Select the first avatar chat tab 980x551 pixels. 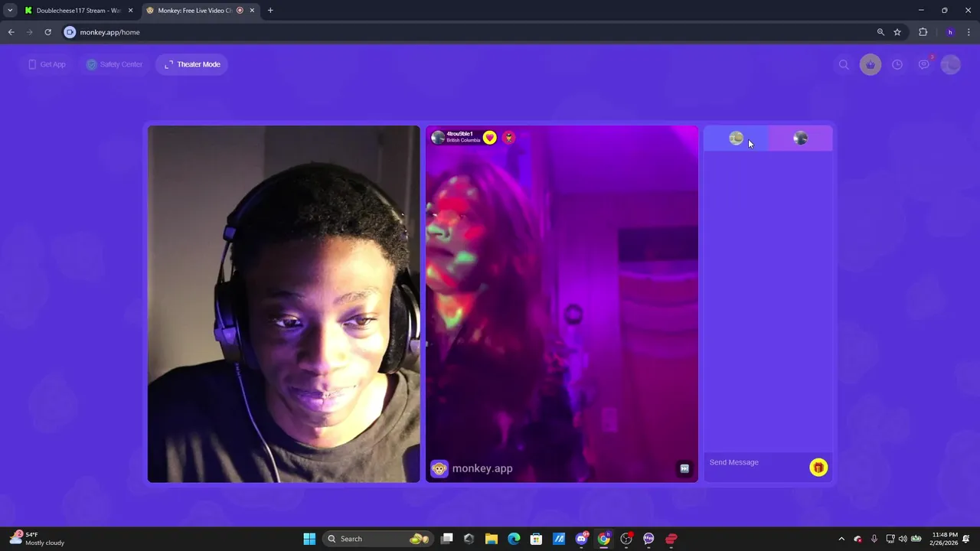(x=736, y=139)
